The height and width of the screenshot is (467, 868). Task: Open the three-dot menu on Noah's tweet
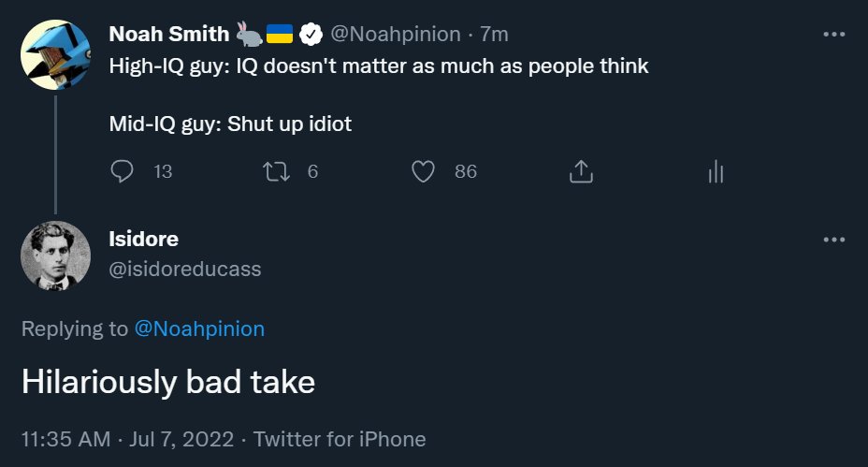tap(833, 35)
